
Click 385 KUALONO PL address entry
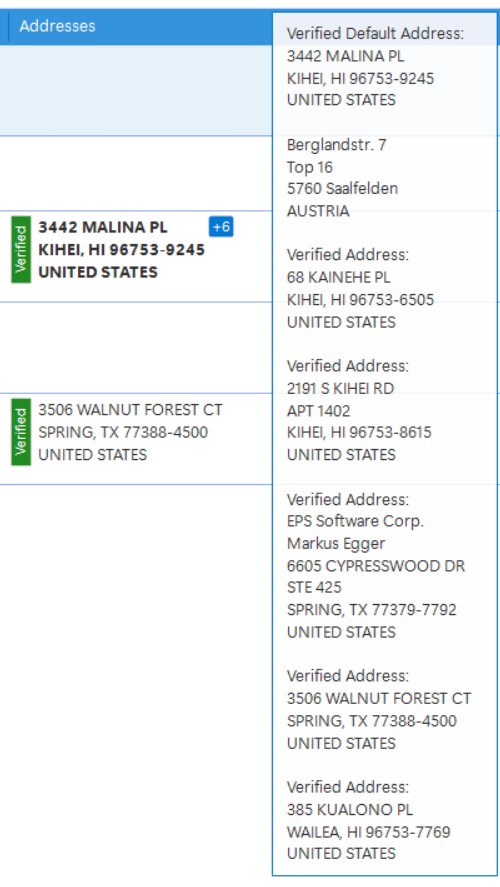(x=350, y=810)
